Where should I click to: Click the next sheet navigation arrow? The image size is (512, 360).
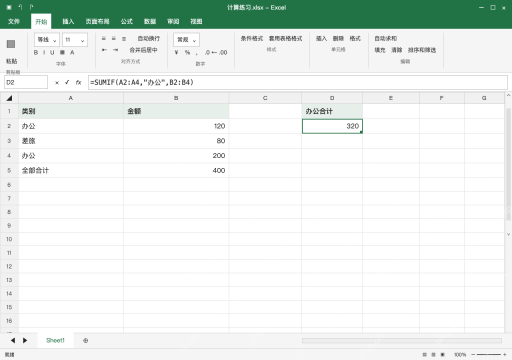(25, 340)
